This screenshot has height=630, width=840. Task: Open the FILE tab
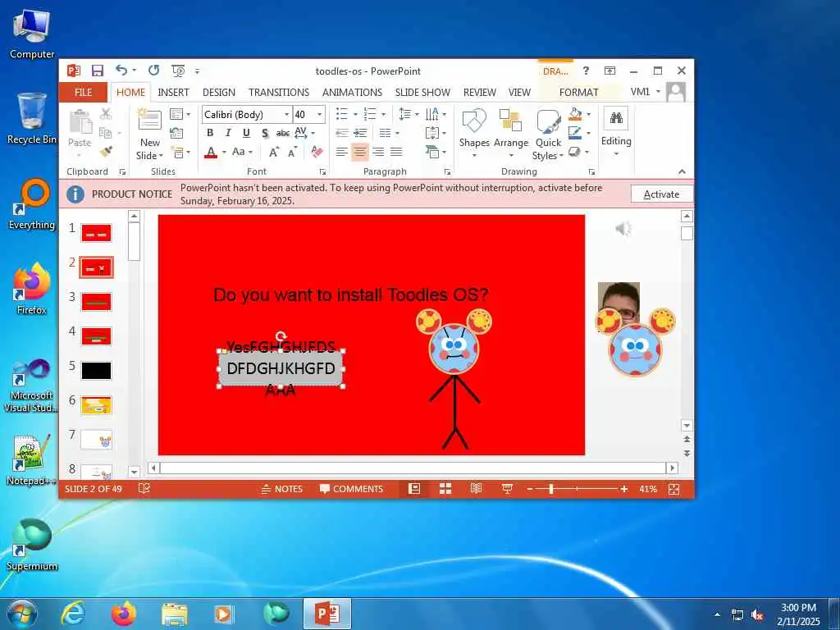point(83,92)
